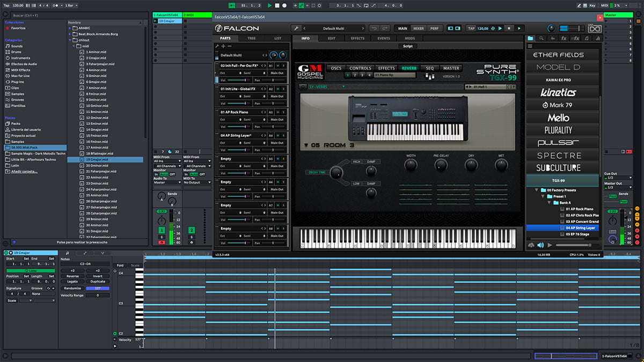This screenshot has width=644, height=362.
Task: Expand the ARABIC folder in the browser
Action: [70, 27]
